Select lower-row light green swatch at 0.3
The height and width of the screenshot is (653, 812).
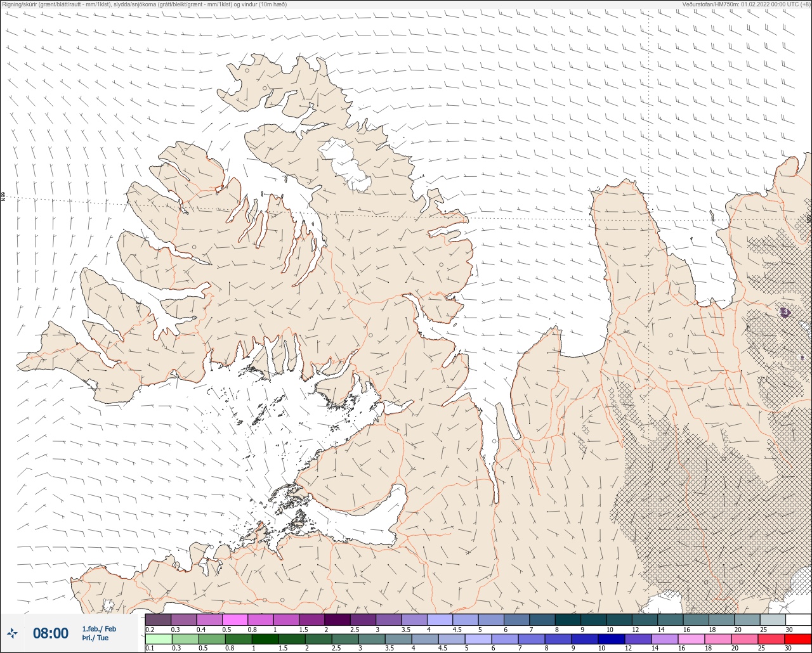[185, 639]
